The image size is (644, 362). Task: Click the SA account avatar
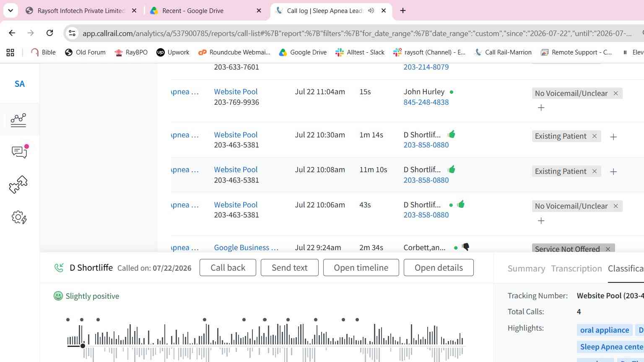(x=20, y=84)
